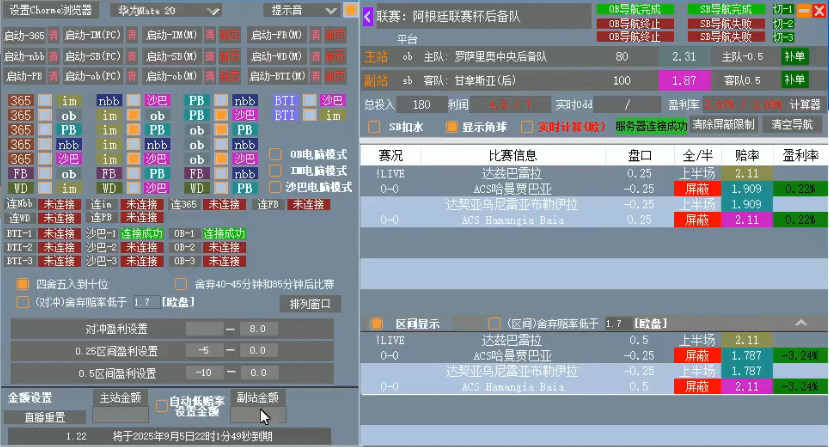Click the magenta 1.87 odds box
This screenshot has height=447, width=829.
click(684, 80)
